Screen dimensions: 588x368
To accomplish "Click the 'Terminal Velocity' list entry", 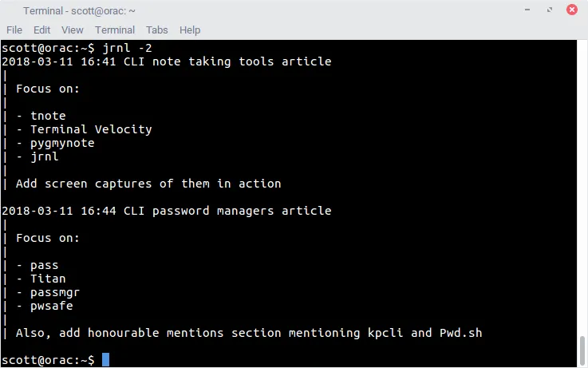I will (91, 129).
